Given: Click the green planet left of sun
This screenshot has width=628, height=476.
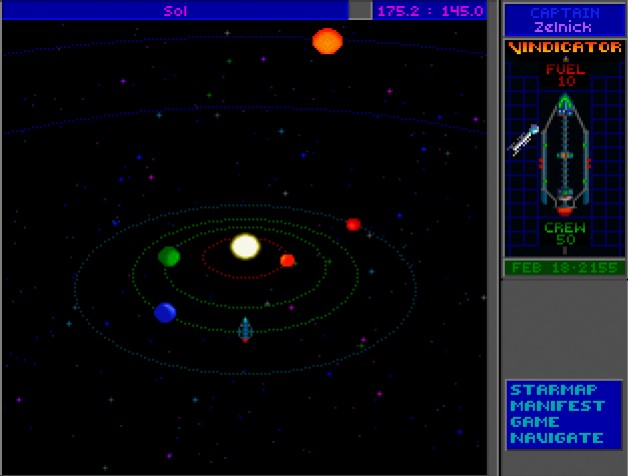Looking at the screenshot, I should 169,256.
